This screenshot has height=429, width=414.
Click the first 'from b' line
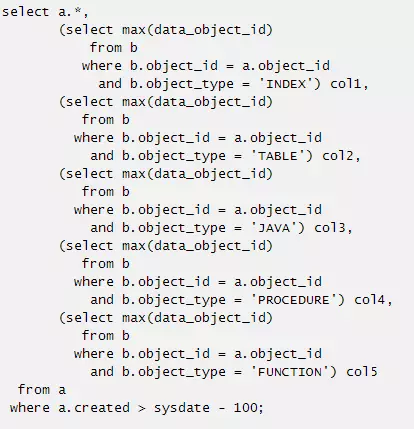(x=114, y=48)
